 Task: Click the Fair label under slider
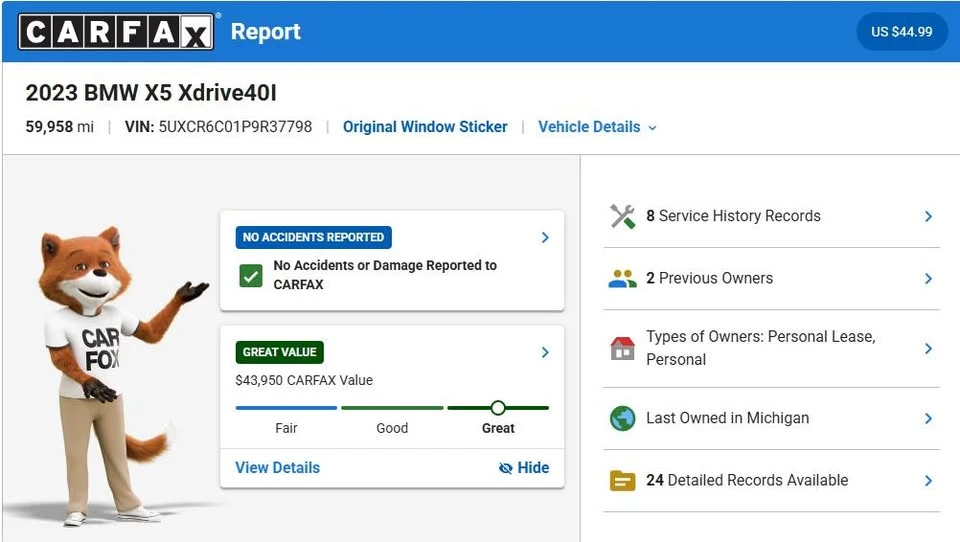point(286,428)
